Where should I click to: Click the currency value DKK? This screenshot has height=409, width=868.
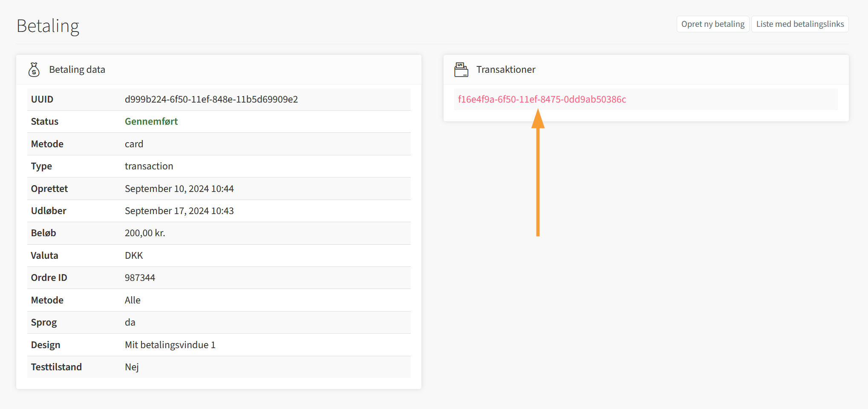(x=134, y=255)
